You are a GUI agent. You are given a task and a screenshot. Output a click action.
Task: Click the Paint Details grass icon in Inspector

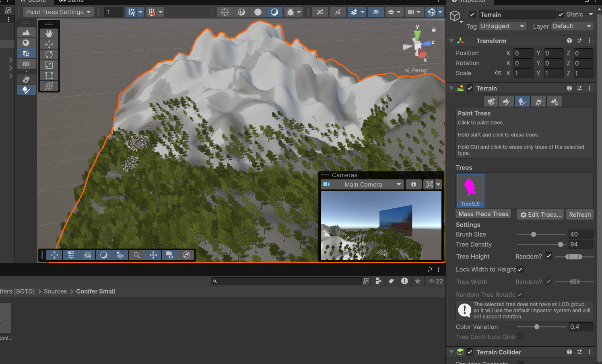(538, 102)
